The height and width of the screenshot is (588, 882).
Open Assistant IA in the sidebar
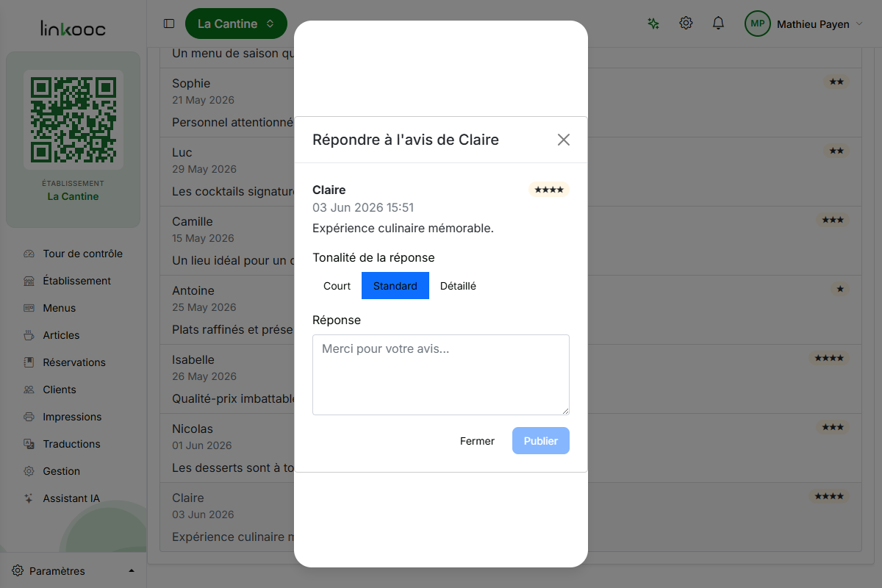tap(73, 498)
